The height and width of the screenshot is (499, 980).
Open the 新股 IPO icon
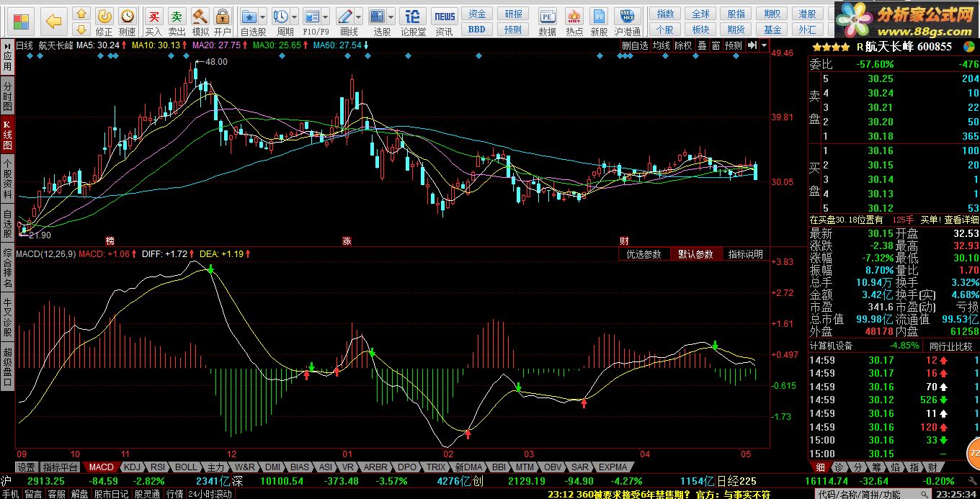(x=599, y=22)
